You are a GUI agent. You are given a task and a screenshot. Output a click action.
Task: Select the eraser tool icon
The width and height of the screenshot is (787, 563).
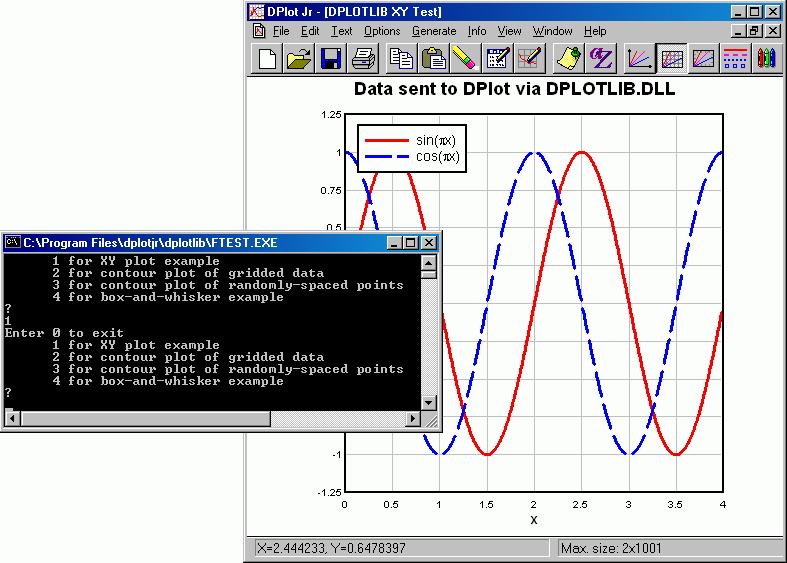(464, 58)
